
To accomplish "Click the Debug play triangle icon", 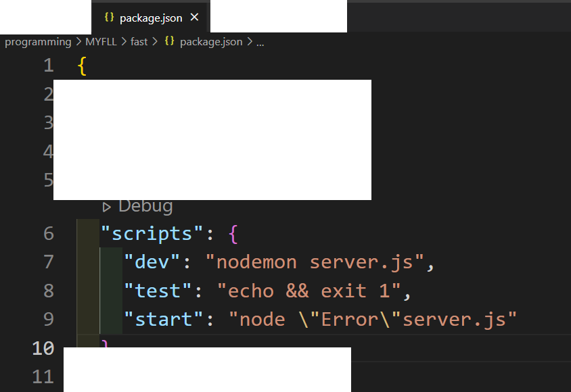I will pyautogui.click(x=106, y=207).
